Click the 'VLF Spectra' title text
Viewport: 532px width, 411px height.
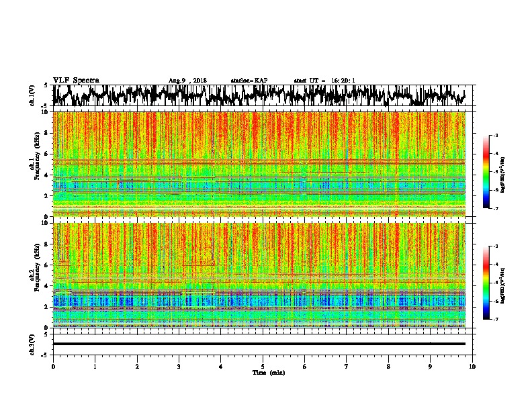[76, 81]
